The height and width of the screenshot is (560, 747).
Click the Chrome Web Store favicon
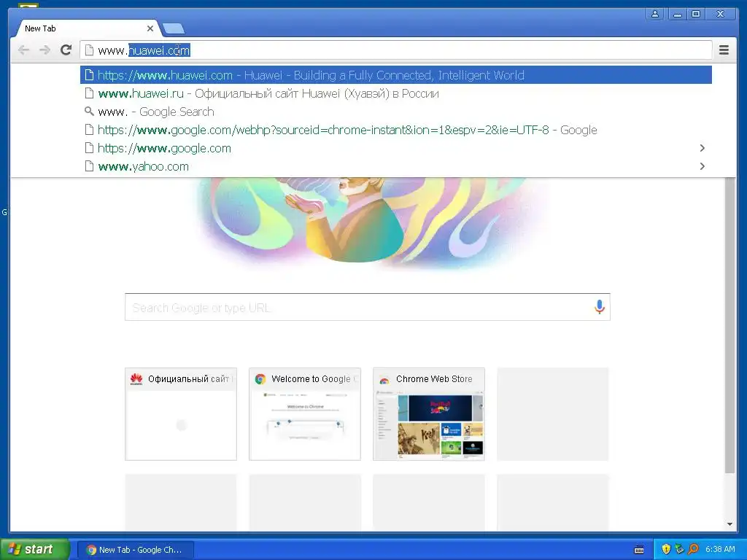coord(384,379)
